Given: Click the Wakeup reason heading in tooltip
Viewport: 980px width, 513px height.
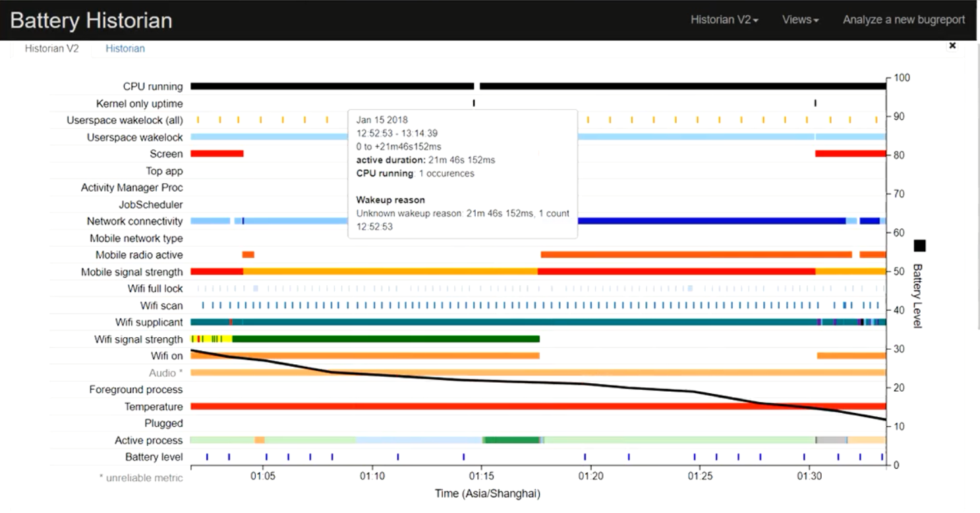Looking at the screenshot, I should click(x=391, y=200).
